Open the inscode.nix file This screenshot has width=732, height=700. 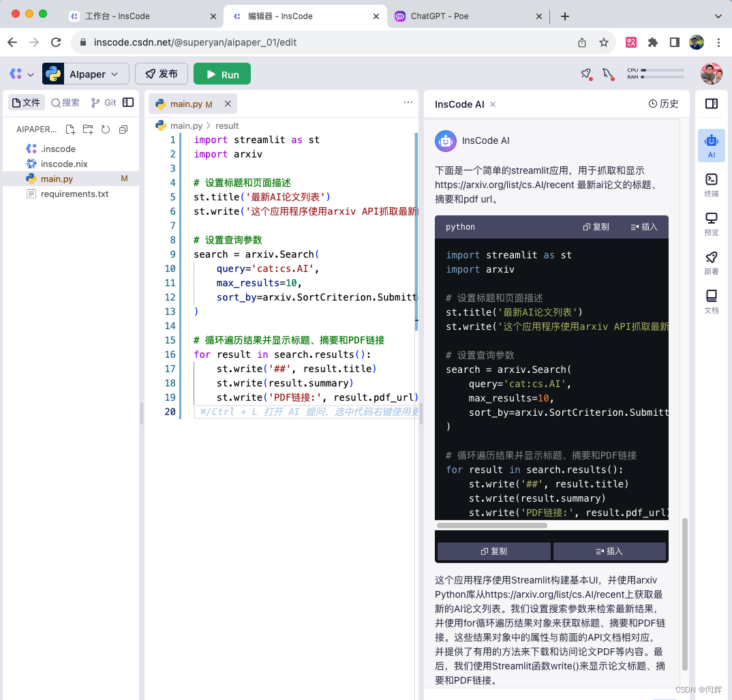64,164
